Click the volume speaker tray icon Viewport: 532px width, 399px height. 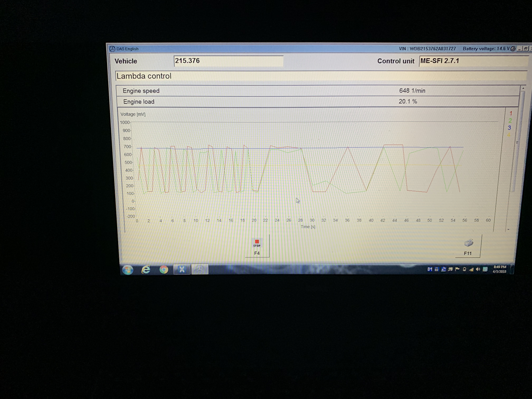pyautogui.click(x=478, y=269)
